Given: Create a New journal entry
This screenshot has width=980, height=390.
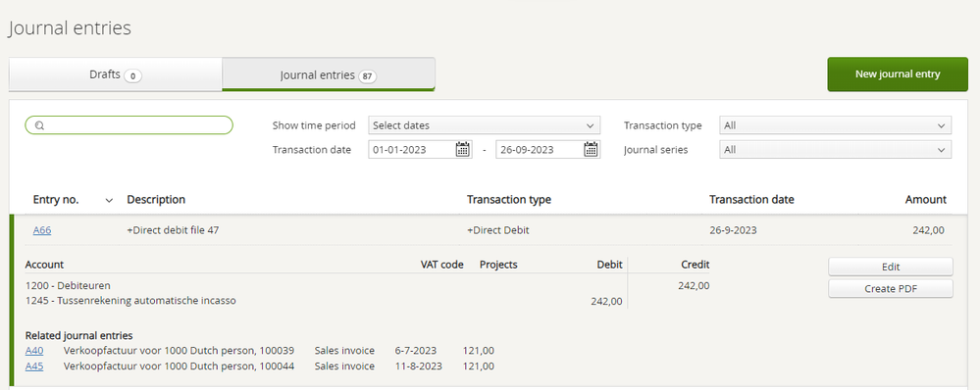Looking at the screenshot, I should (898, 74).
